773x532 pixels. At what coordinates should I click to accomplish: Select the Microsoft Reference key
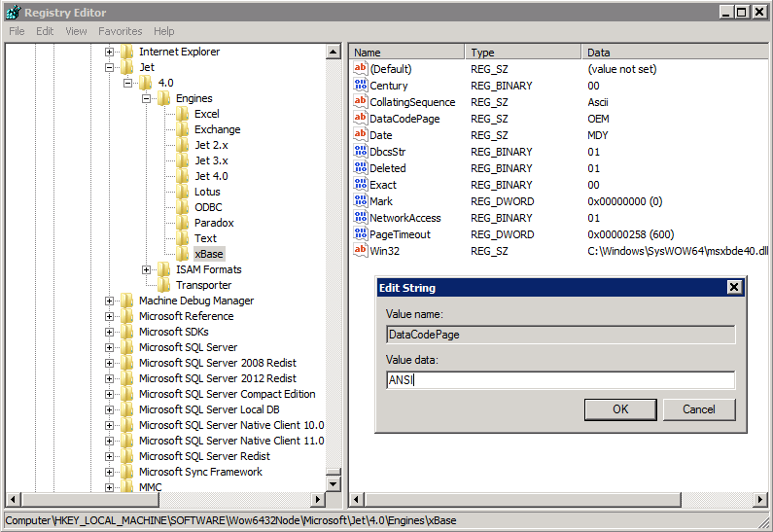click(x=187, y=316)
